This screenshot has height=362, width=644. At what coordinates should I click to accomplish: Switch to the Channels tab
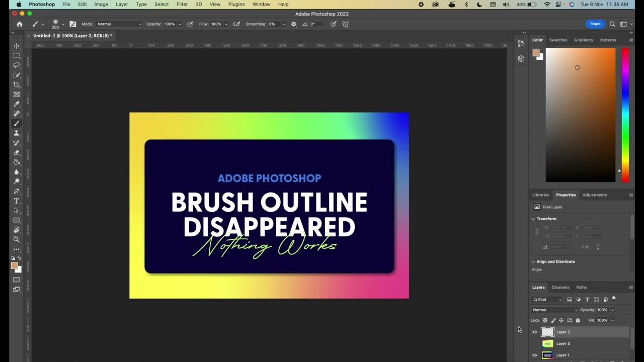[560, 287]
